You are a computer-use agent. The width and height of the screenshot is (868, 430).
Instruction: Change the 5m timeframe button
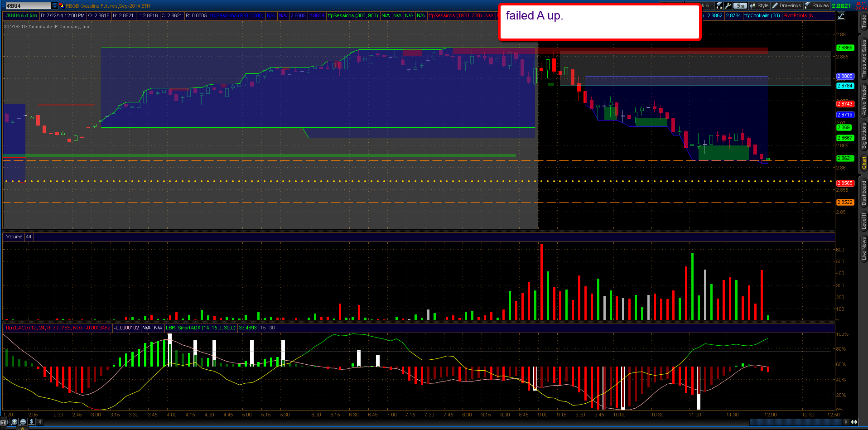740,6
